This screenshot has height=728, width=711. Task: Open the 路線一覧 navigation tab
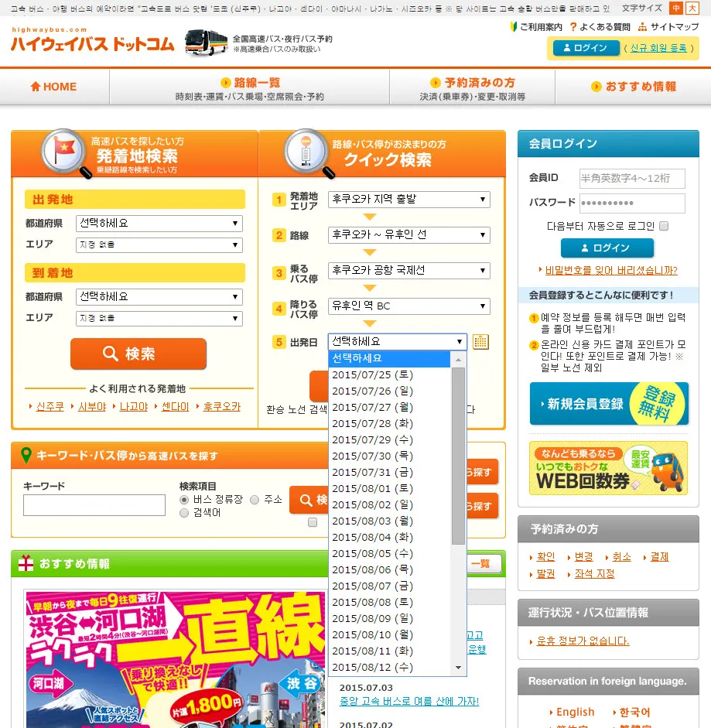coord(249,88)
